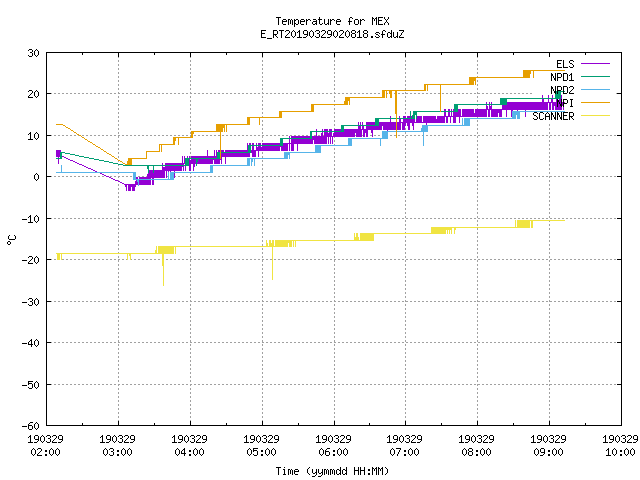The width and height of the screenshot is (640, 480).
Task: Click the x-axis label '190329 03:00'
Action: coord(118,446)
